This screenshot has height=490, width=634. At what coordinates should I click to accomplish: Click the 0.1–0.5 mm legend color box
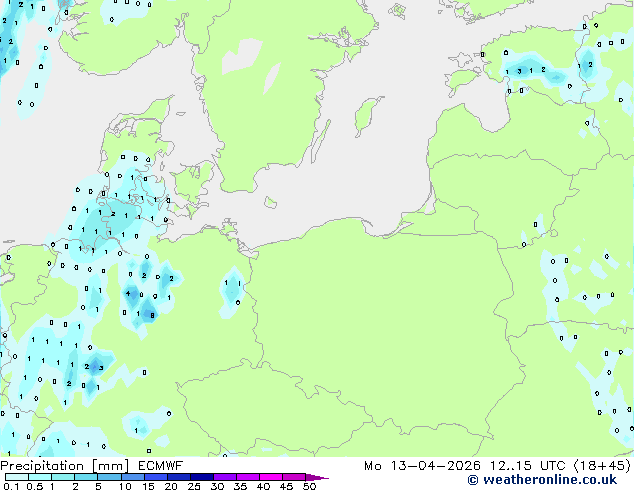17,477
